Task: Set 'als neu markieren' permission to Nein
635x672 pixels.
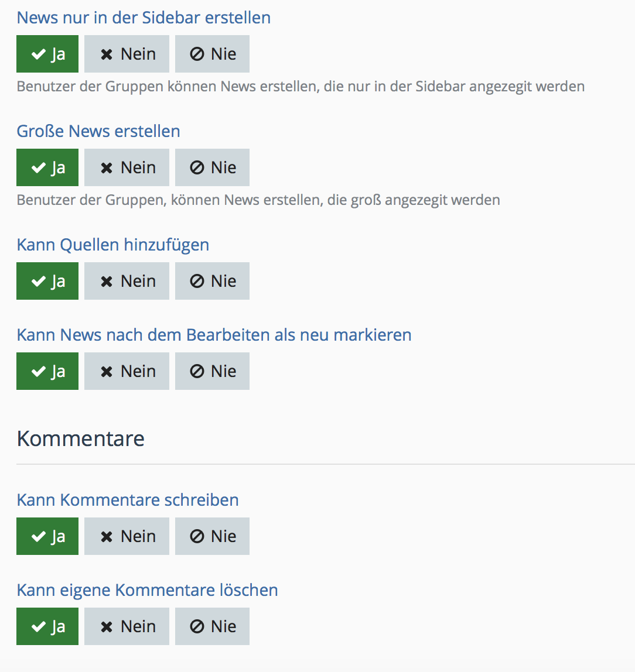Action: pyautogui.click(x=127, y=371)
